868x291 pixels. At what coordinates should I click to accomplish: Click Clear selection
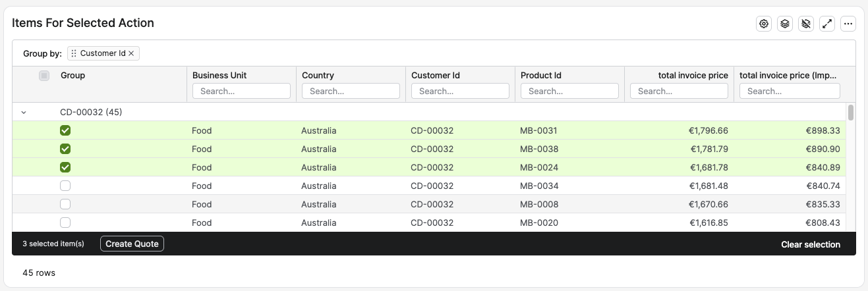point(811,244)
